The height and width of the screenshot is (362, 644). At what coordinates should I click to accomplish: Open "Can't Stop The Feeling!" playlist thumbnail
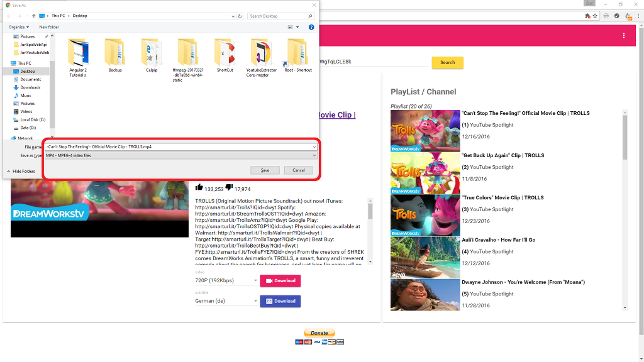point(425,131)
